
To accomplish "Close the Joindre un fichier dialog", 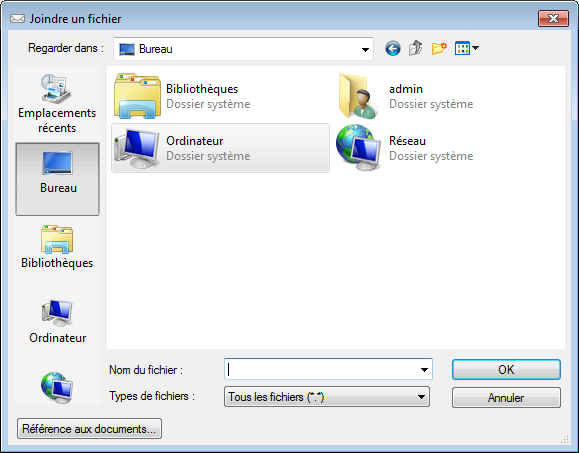I will click(553, 18).
